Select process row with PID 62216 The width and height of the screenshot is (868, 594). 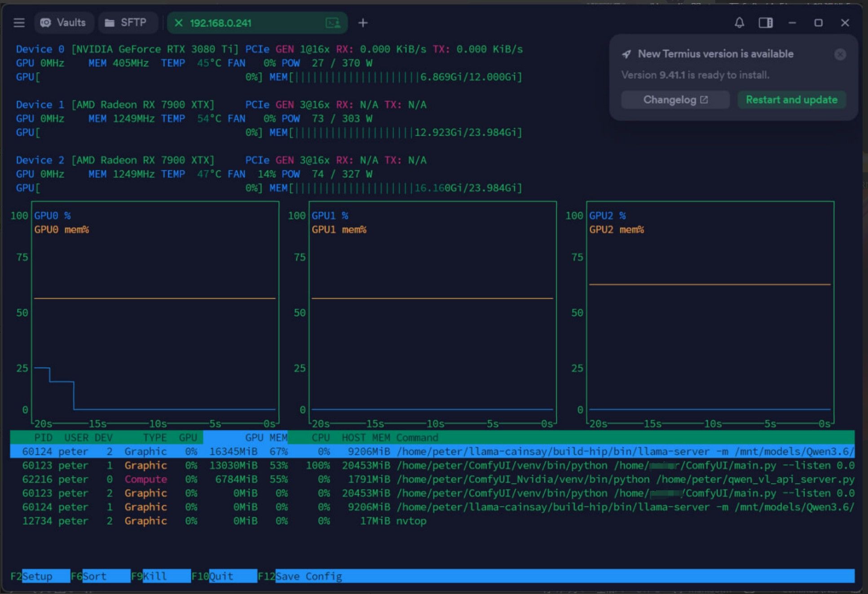(x=432, y=480)
